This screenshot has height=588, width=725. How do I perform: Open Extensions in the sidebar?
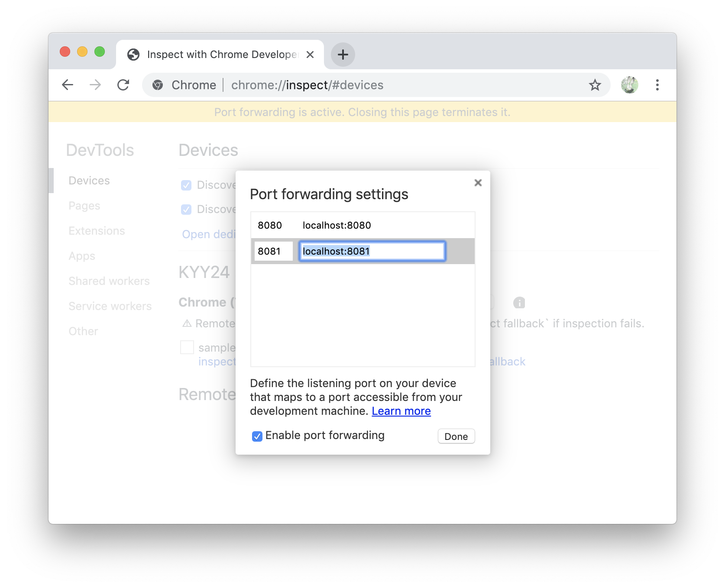[x=97, y=231]
